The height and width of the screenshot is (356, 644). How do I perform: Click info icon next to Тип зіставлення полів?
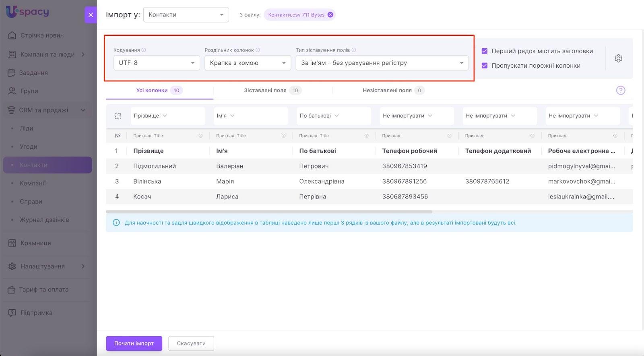[x=354, y=50]
